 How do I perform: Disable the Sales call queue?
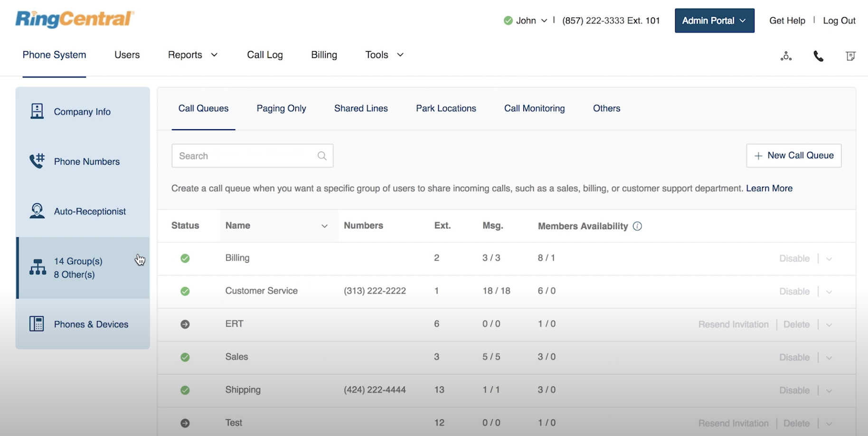coord(794,357)
